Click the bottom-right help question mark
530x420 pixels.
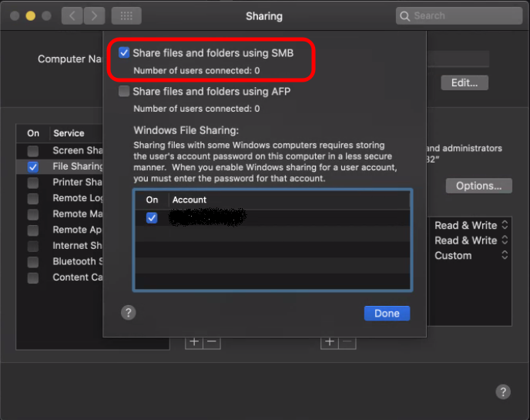[x=502, y=391]
